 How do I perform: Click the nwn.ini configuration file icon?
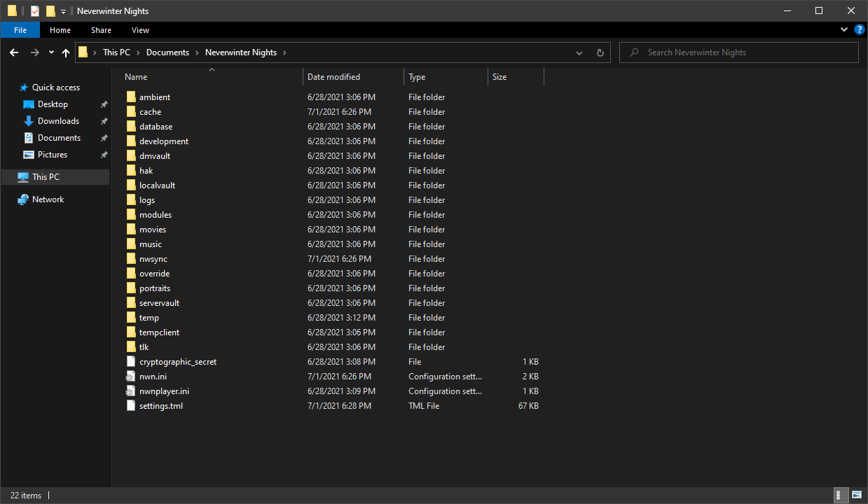130,377
